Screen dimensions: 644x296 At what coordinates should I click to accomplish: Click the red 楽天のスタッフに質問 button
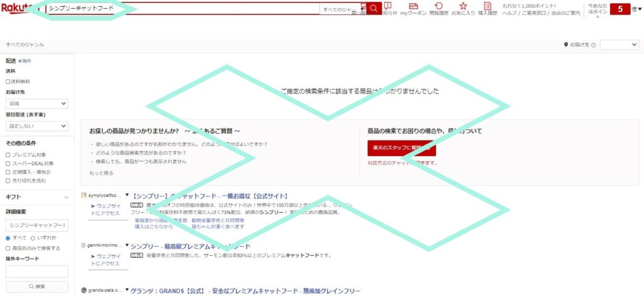tap(401, 148)
